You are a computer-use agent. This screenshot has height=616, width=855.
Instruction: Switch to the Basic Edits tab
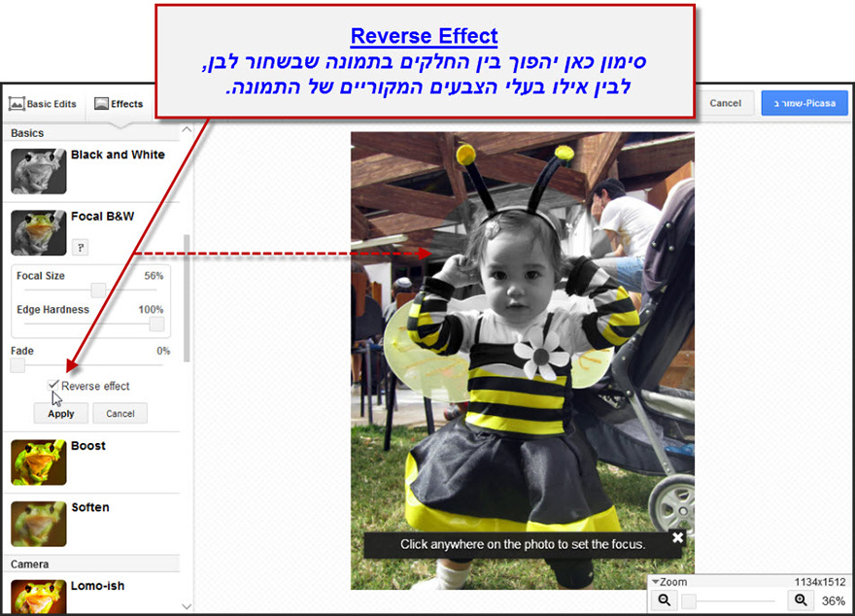pos(43,104)
